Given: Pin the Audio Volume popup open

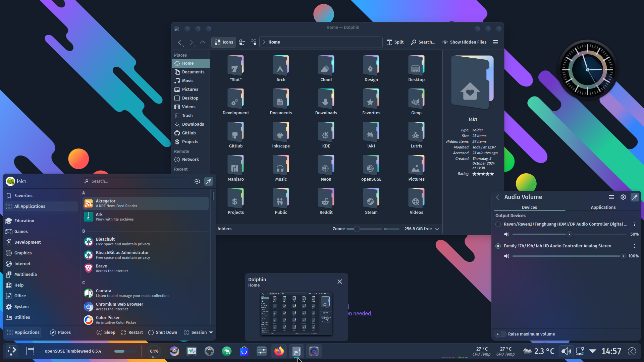Looking at the screenshot, I should click(635, 197).
